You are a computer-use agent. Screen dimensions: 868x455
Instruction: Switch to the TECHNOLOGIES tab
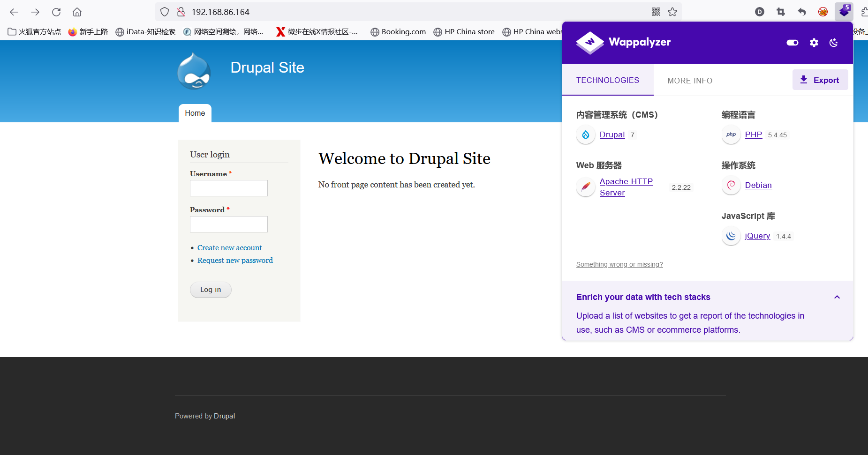pyautogui.click(x=608, y=80)
